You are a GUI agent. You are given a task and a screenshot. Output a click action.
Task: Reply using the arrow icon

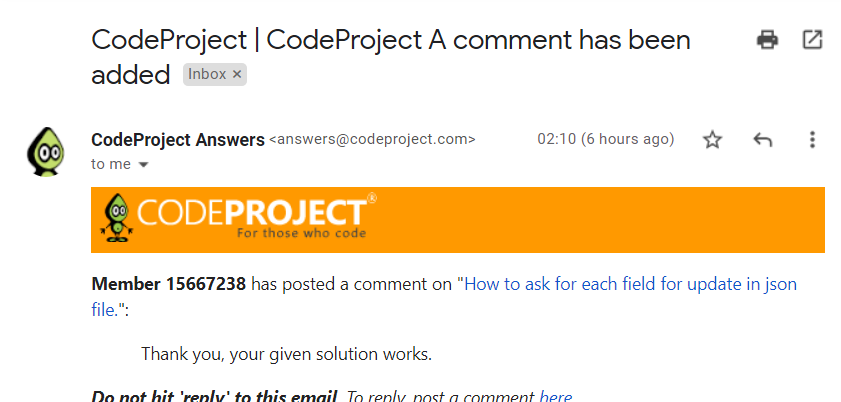pos(763,140)
